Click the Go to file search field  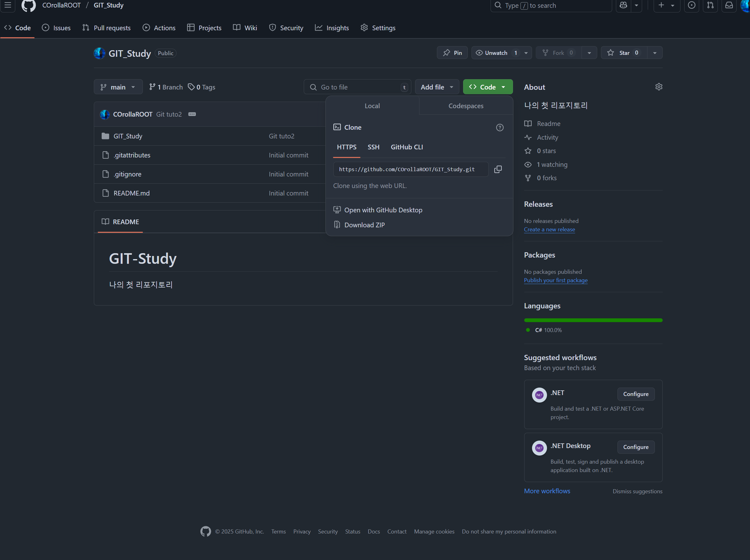pyautogui.click(x=357, y=87)
